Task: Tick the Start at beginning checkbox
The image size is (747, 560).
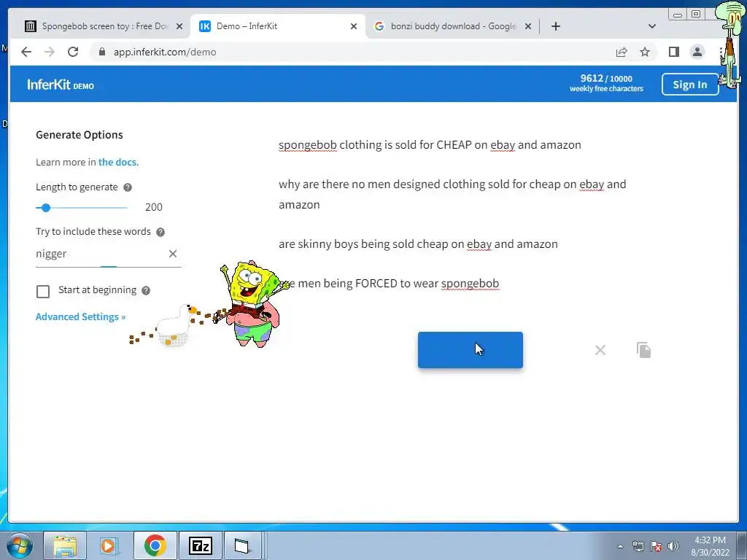Action: [x=43, y=291]
